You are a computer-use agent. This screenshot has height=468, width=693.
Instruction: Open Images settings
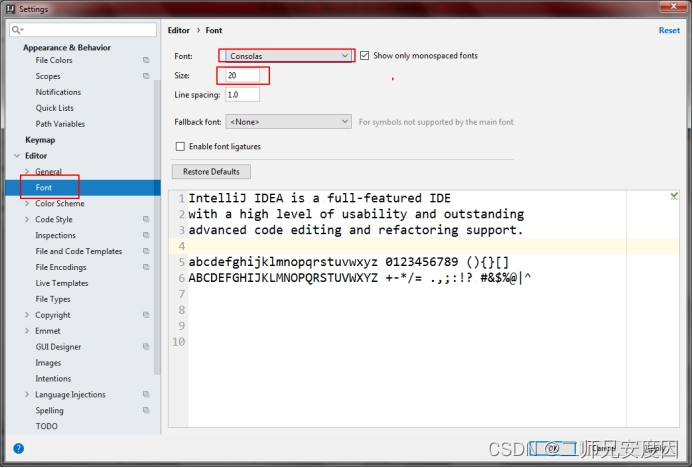pyautogui.click(x=48, y=362)
